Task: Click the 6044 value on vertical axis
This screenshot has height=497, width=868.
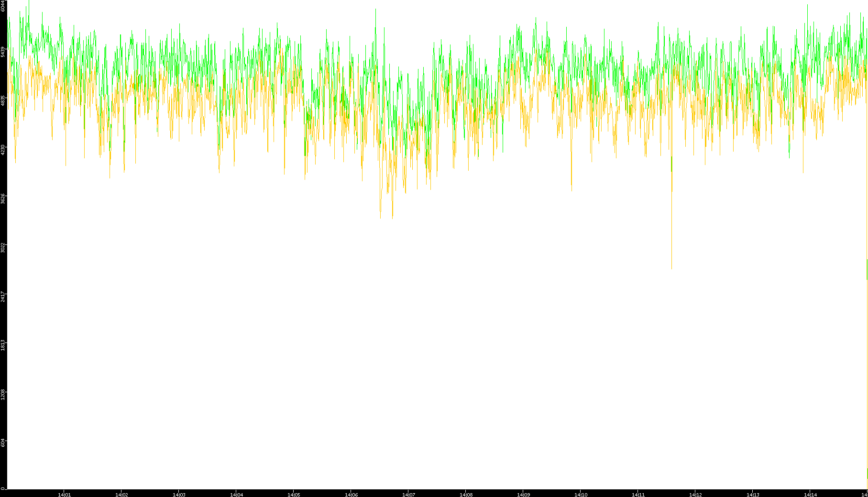Action: (x=3, y=6)
